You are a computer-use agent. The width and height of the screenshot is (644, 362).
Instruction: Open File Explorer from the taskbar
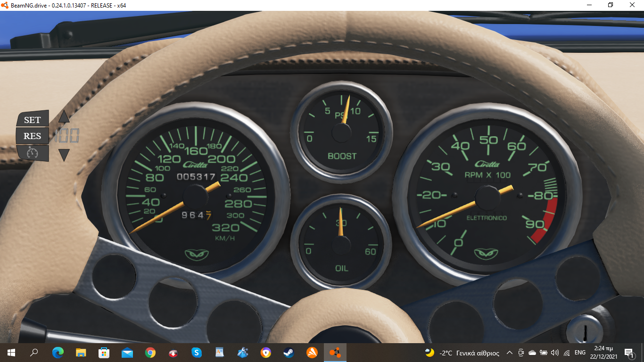[x=81, y=352]
